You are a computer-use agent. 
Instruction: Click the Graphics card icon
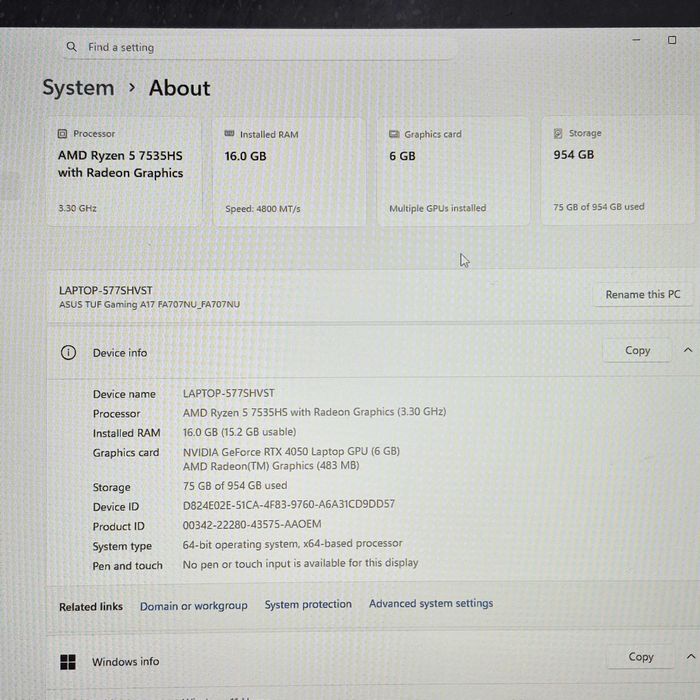pyautogui.click(x=394, y=134)
